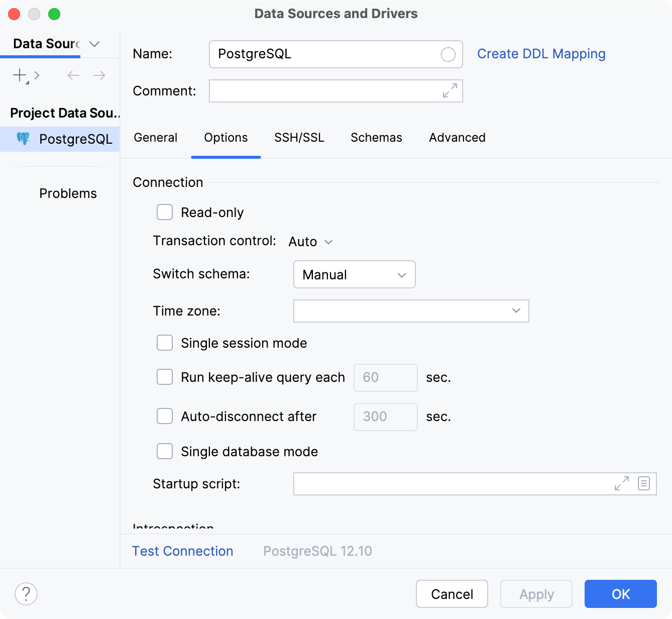The width and height of the screenshot is (672, 619).
Task: Open the help question mark icon
Action: pyautogui.click(x=26, y=594)
